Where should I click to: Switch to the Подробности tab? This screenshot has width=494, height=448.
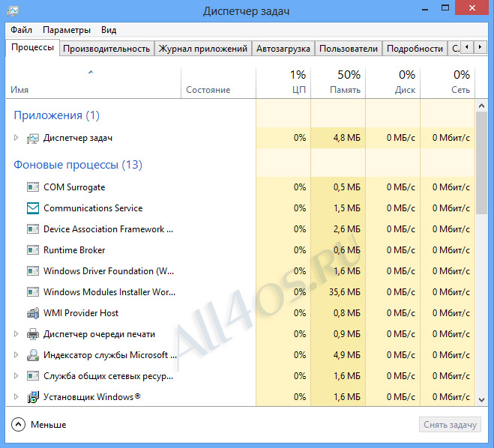415,49
